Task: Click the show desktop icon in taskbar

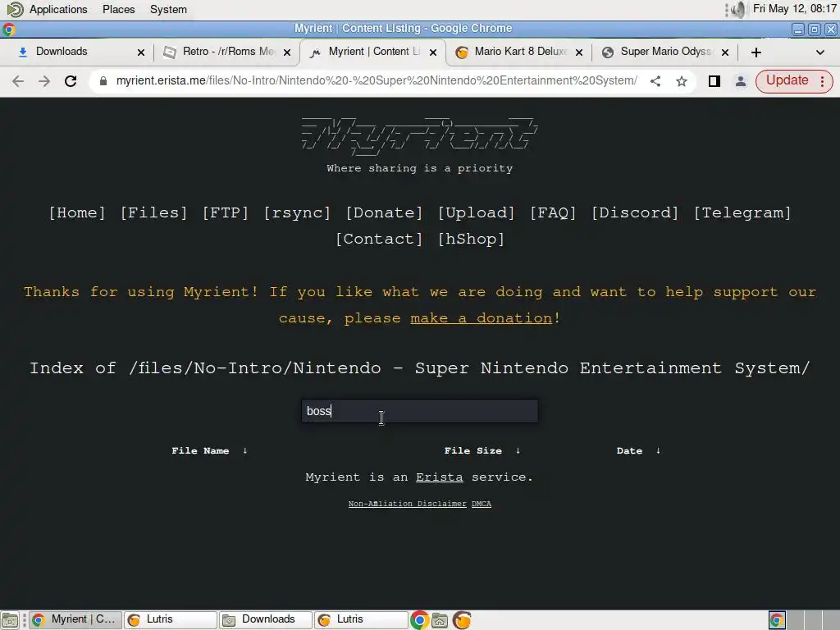Action: coord(10,620)
